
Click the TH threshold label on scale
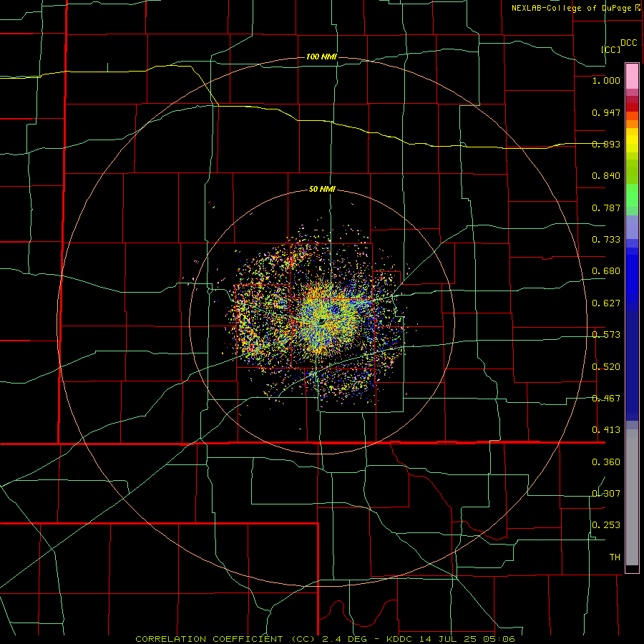click(x=615, y=557)
